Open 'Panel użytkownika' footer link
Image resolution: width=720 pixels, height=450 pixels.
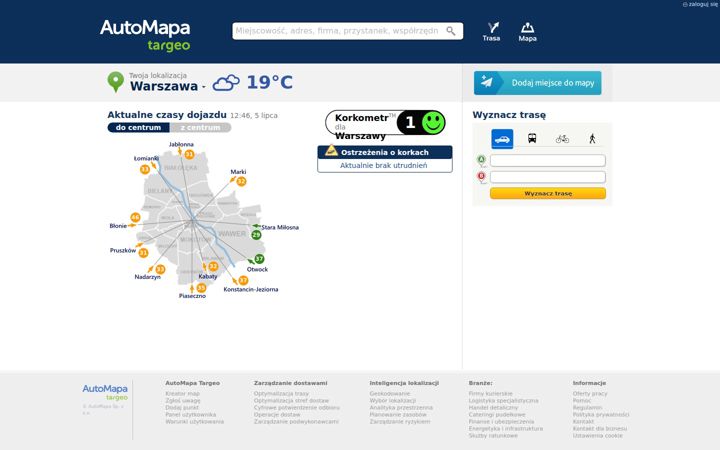[x=191, y=414]
